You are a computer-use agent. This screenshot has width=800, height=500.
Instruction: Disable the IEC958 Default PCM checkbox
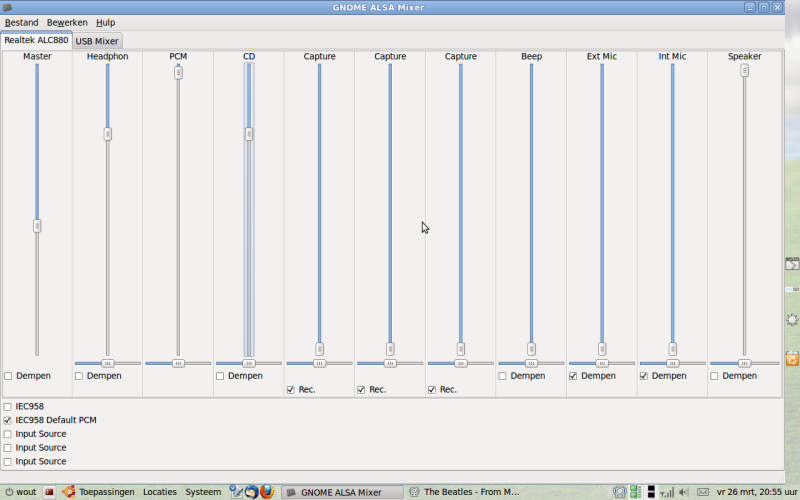(8, 421)
